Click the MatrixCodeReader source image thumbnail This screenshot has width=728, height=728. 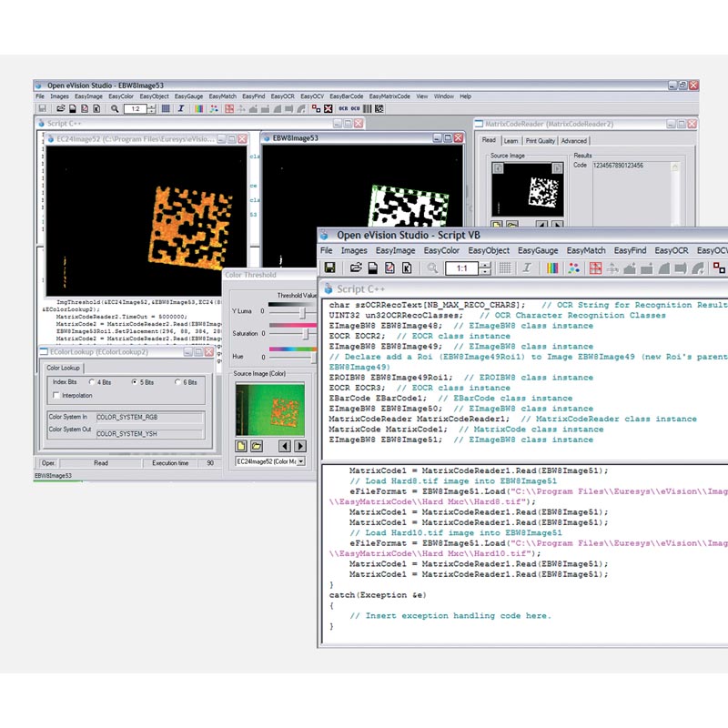(x=527, y=190)
